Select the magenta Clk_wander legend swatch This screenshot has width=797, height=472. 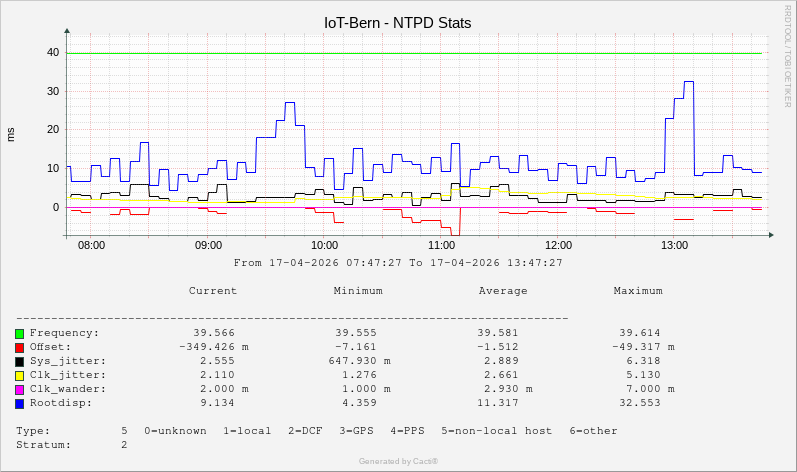tap(19, 389)
